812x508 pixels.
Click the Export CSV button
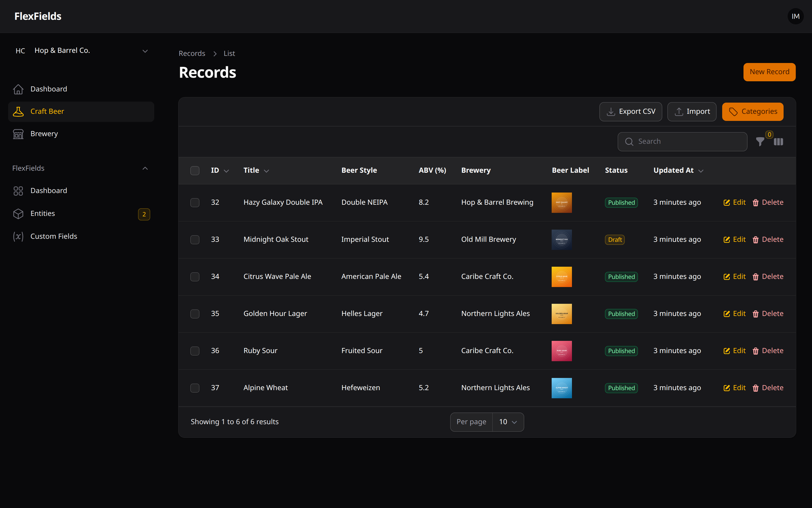pyautogui.click(x=631, y=112)
